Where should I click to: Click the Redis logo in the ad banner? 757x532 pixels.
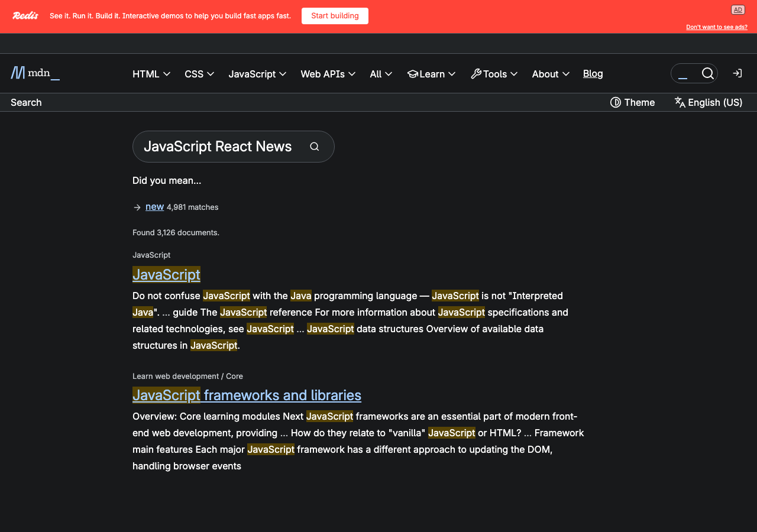click(x=25, y=15)
